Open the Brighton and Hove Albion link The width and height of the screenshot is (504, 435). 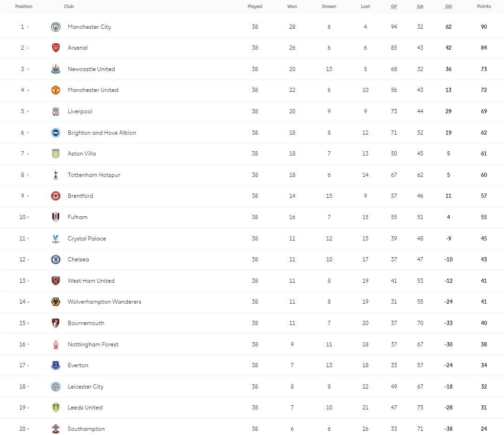click(x=102, y=133)
